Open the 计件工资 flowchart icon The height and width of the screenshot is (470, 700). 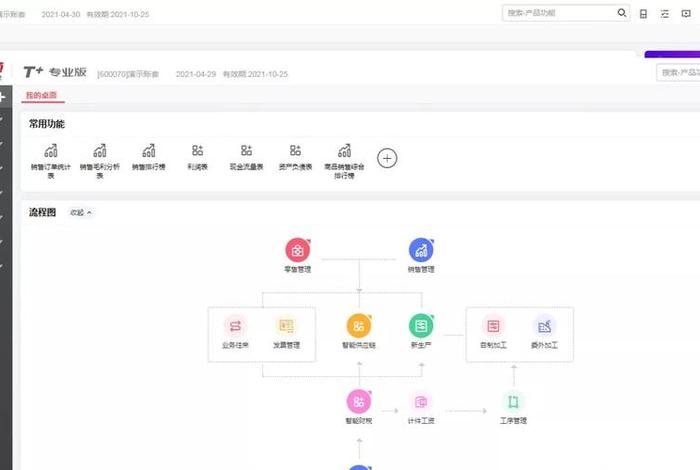tap(421, 402)
